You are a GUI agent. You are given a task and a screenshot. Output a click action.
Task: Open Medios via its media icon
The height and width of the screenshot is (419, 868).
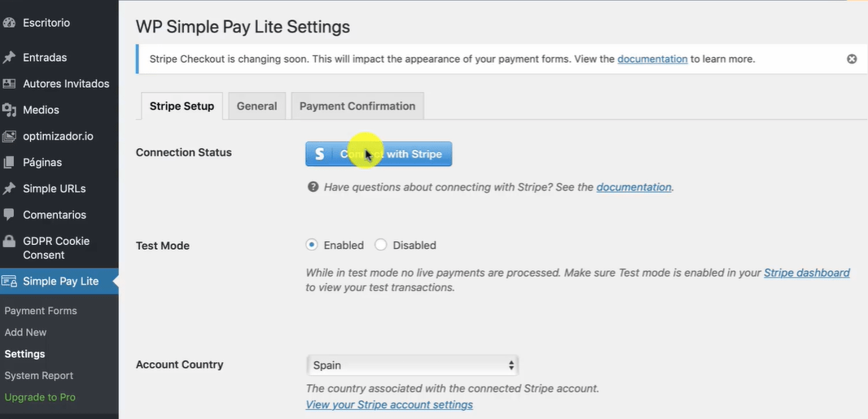click(x=9, y=110)
